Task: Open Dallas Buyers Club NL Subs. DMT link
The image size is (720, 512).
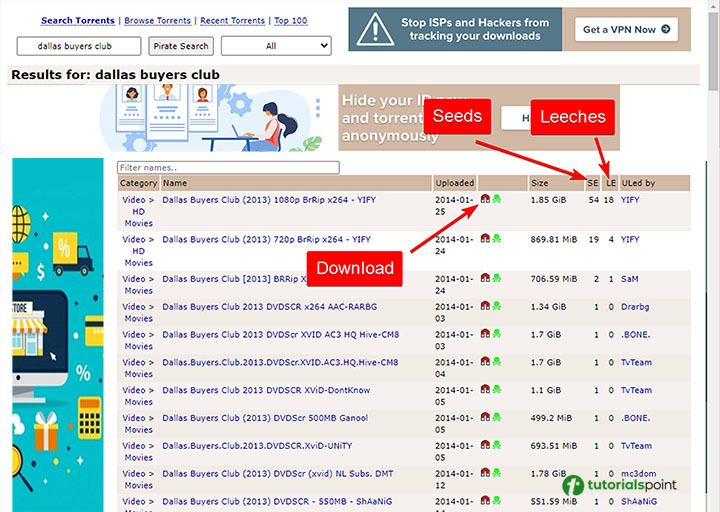Action: coord(278,473)
